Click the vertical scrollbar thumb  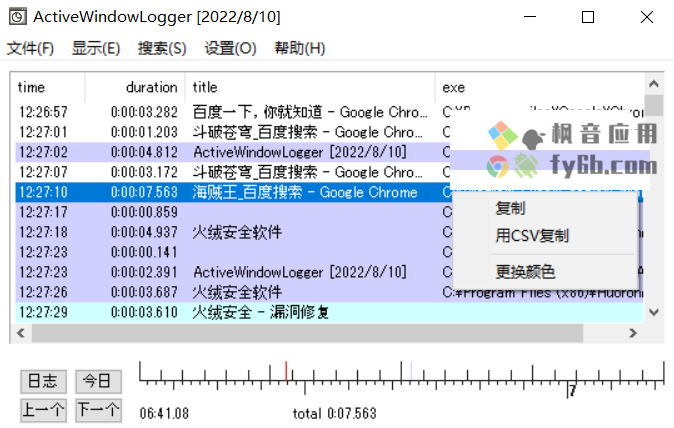(654, 105)
